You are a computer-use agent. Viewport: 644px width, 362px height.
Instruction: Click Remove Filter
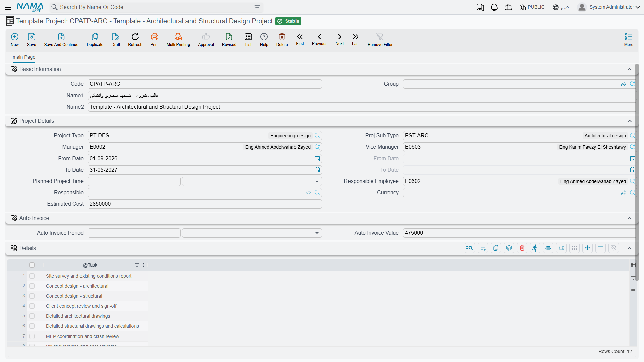click(x=380, y=40)
